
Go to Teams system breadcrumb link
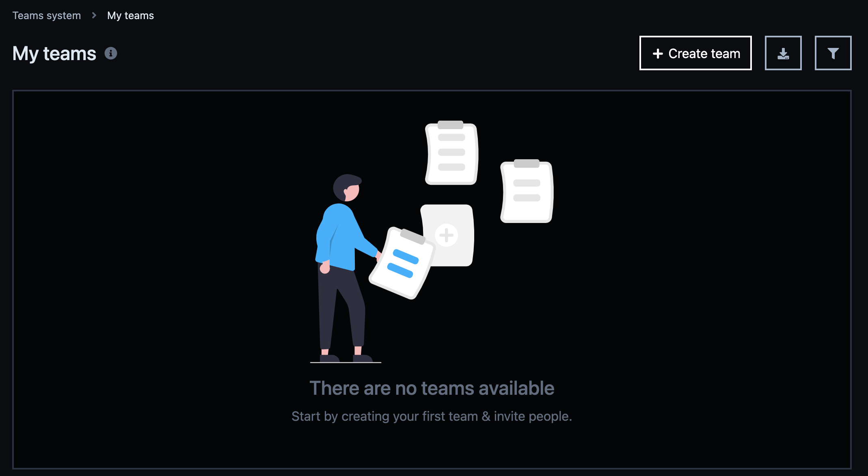[47, 15]
